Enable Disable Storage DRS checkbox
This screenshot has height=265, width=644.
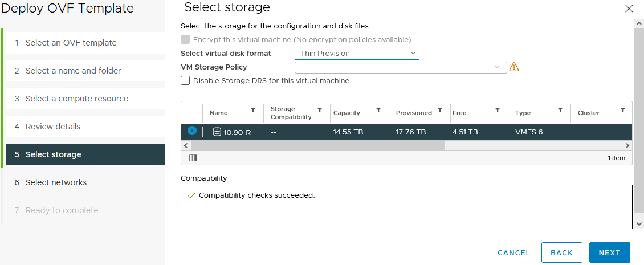click(185, 80)
